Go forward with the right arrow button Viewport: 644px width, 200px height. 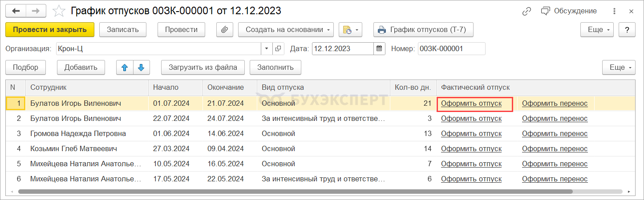36,11
